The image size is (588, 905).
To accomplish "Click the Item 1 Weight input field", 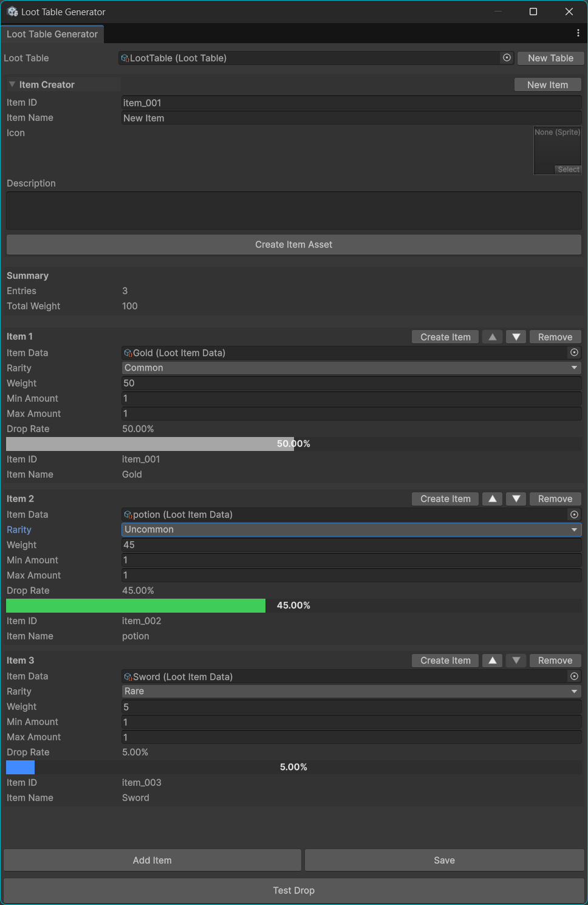I will [351, 384].
